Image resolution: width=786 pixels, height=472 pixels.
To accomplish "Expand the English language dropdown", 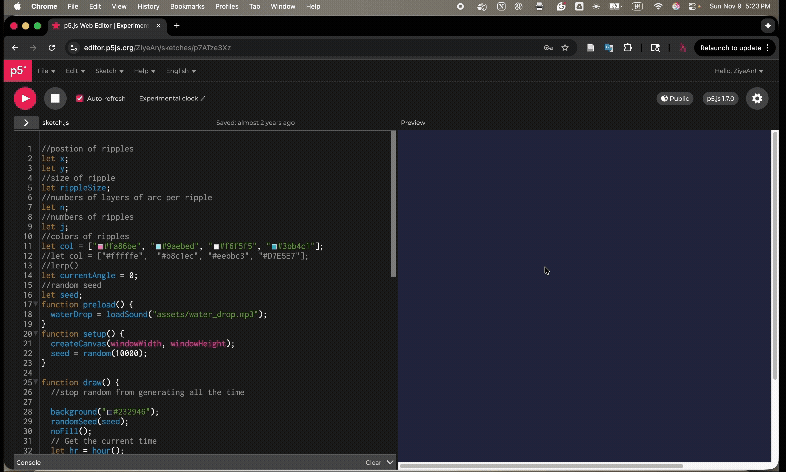I will coord(181,71).
